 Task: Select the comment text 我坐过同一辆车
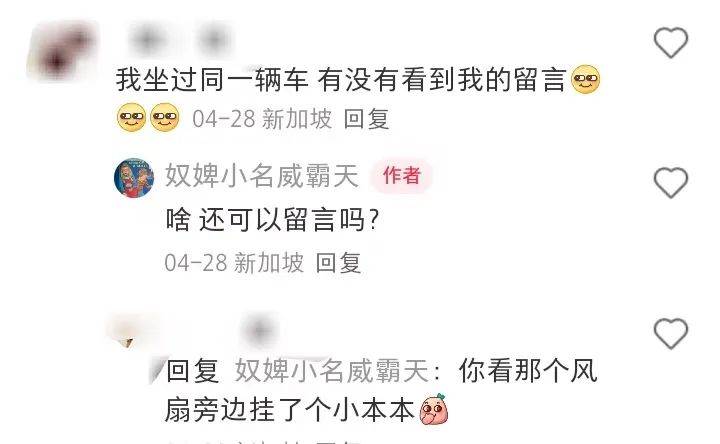pyautogui.click(x=211, y=79)
